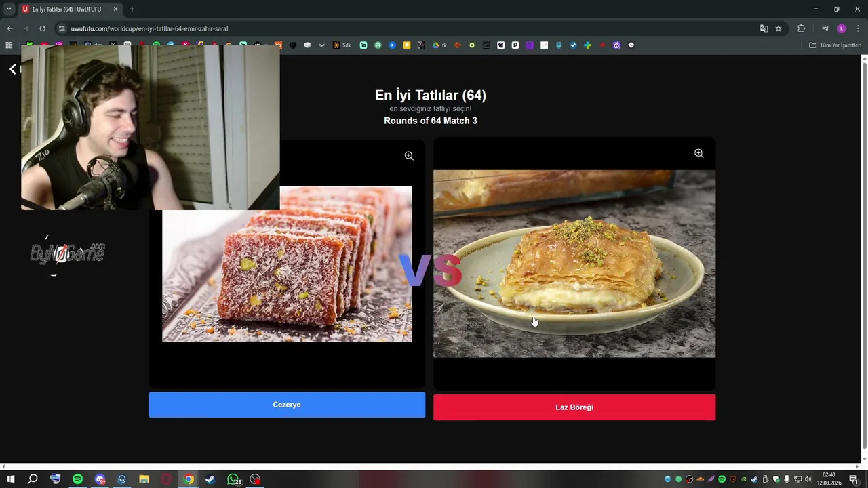
Task: Open the Chrome three-dot menu
Action: click(858, 28)
